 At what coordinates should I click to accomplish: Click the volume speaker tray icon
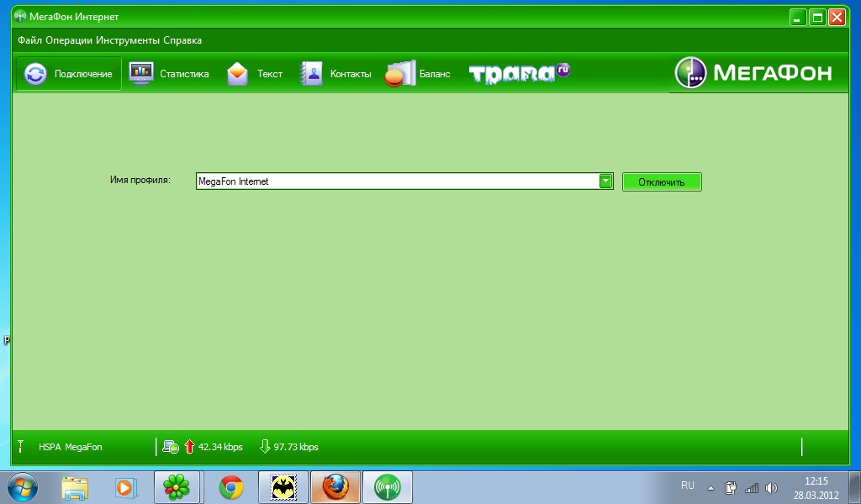pyautogui.click(x=772, y=487)
